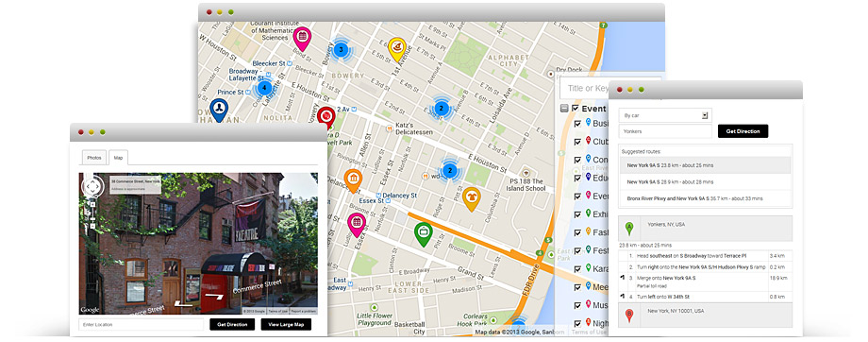Uncheck the Busi... category checkbox
Image resolution: width=868 pixels, height=342 pixels.
pyautogui.click(x=578, y=124)
